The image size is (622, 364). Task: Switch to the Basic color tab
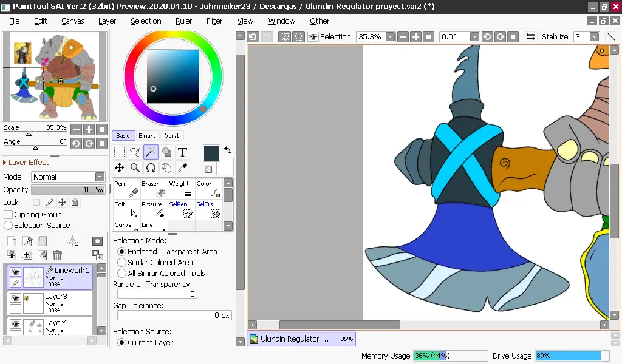pos(123,135)
